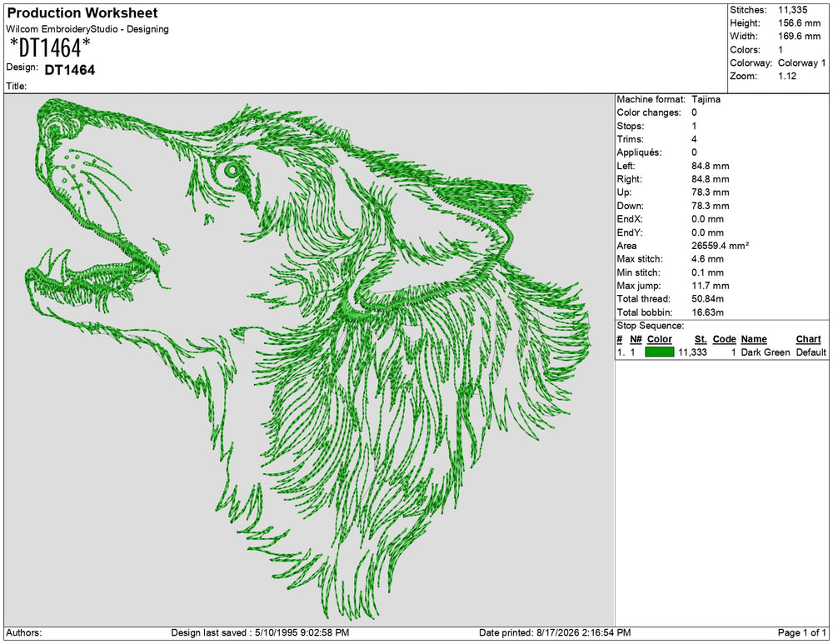Click the 'Date printed' timestamp

[x=555, y=633]
